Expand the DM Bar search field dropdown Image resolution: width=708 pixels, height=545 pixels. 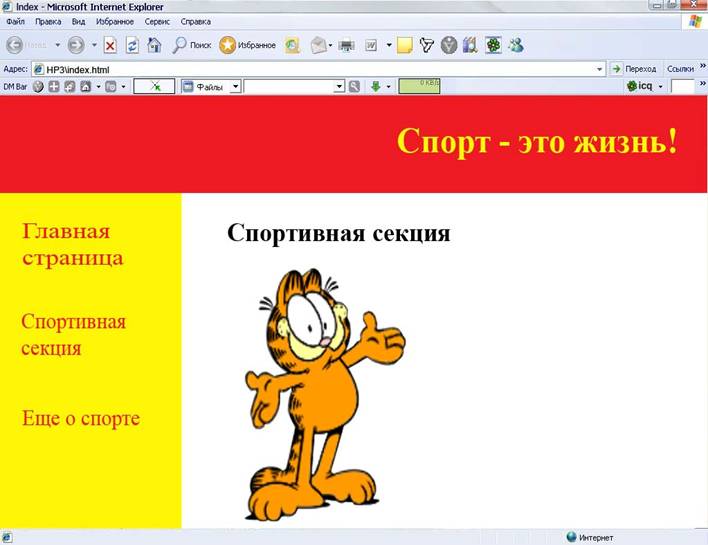tap(339, 86)
